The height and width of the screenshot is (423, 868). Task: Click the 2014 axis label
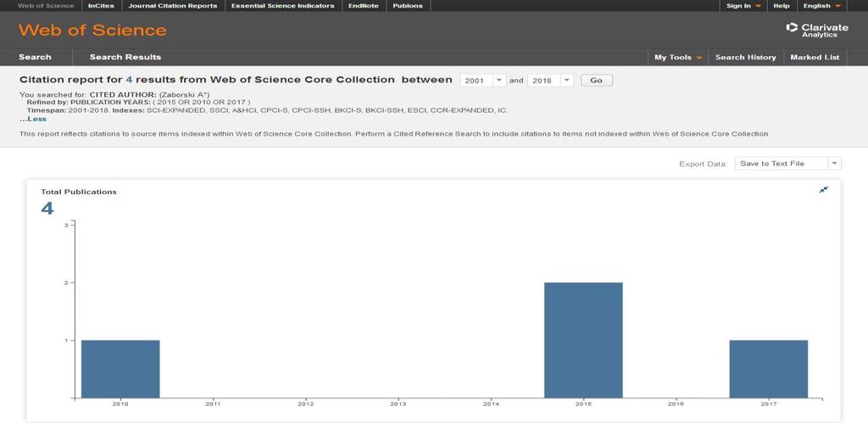click(491, 404)
